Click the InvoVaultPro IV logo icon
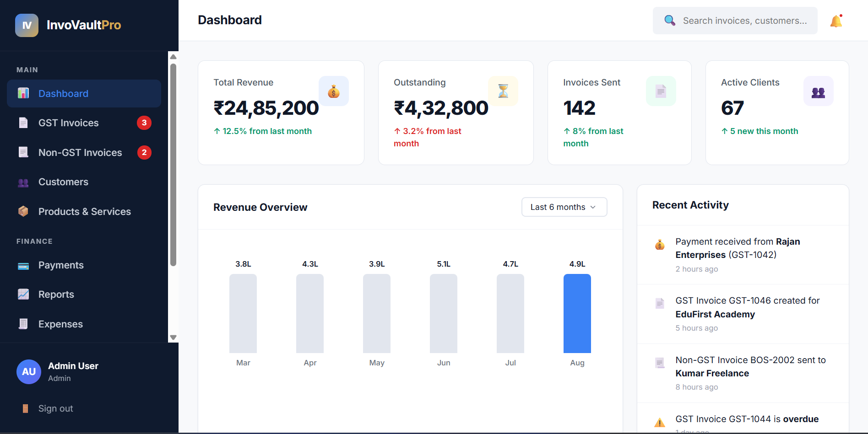This screenshot has height=434, width=868. tap(27, 25)
